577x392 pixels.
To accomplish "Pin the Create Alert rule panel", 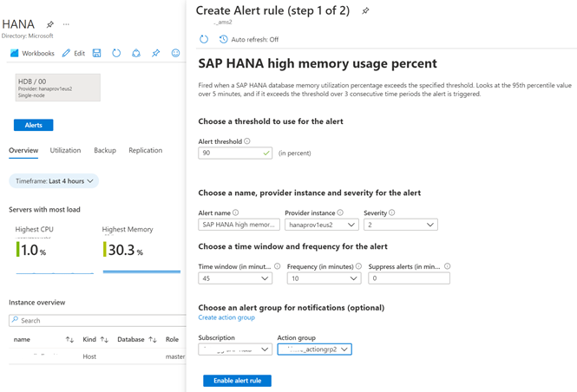I will 365,11.
